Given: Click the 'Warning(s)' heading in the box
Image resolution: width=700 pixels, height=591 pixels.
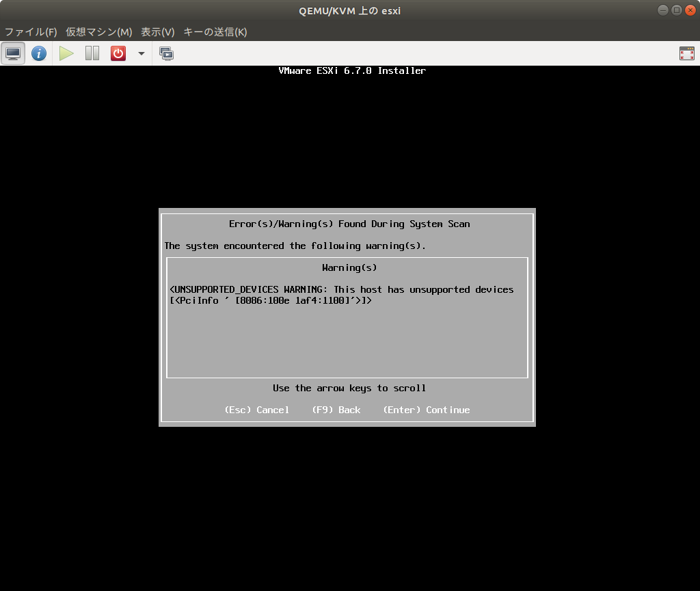Looking at the screenshot, I should click(349, 267).
